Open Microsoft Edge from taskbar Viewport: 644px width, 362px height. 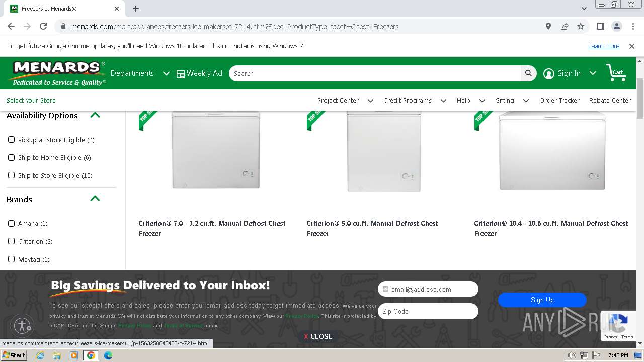tap(108, 355)
